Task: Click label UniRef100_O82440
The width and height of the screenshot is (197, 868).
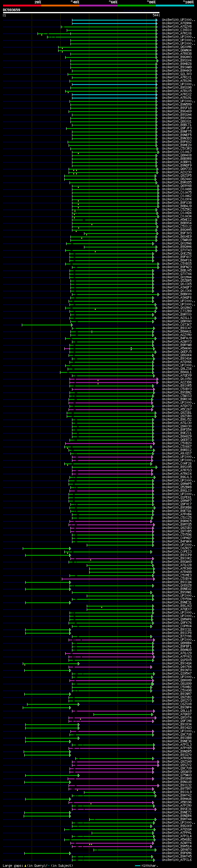Action: [177, 179]
